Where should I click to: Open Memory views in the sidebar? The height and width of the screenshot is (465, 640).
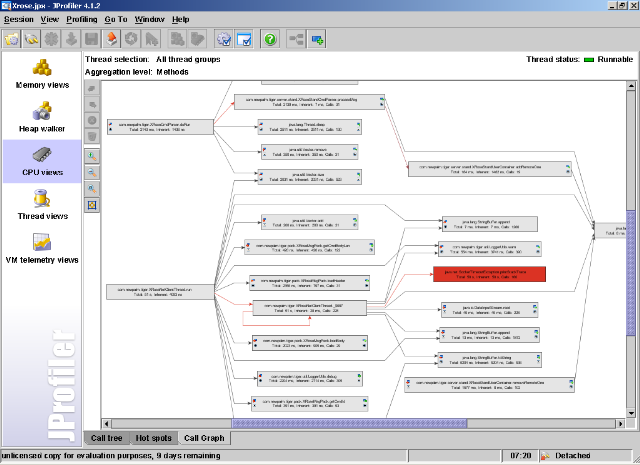tap(42, 74)
